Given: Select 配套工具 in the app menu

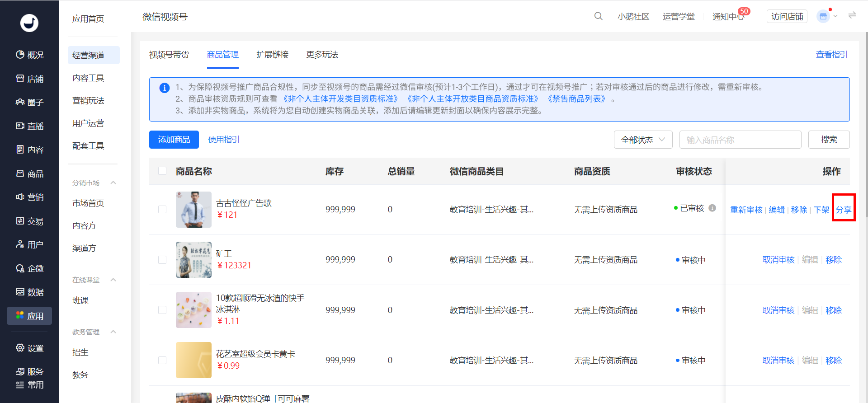Looking at the screenshot, I should point(89,146).
